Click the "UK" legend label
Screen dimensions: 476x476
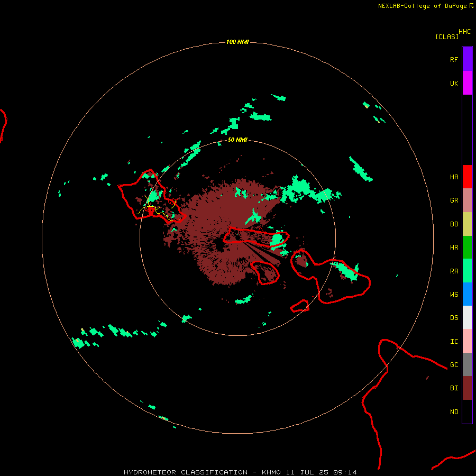point(454,83)
